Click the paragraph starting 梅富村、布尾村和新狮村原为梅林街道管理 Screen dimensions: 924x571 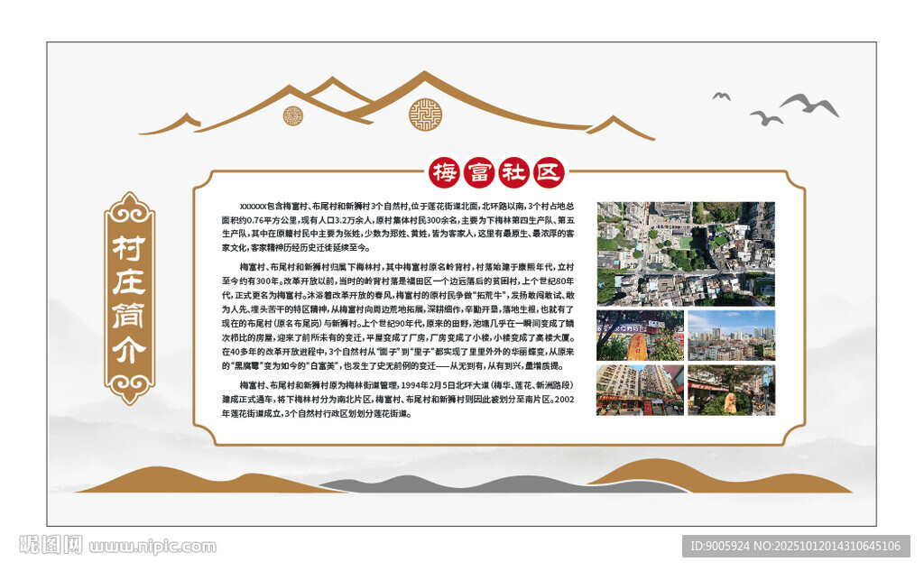[x=398, y=400]
